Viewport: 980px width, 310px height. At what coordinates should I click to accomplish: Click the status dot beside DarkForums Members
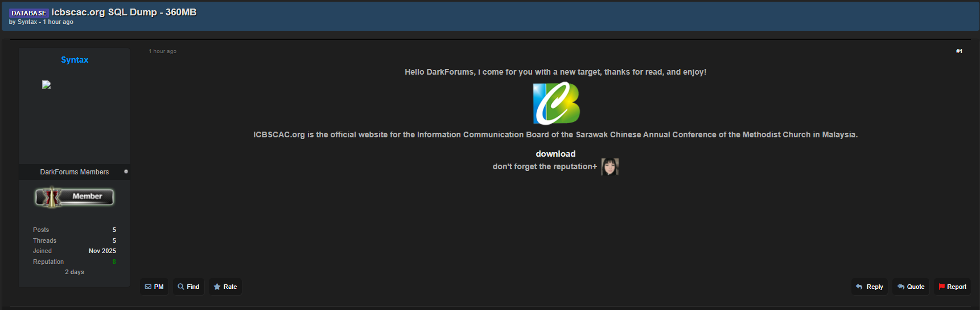(126, 172)
